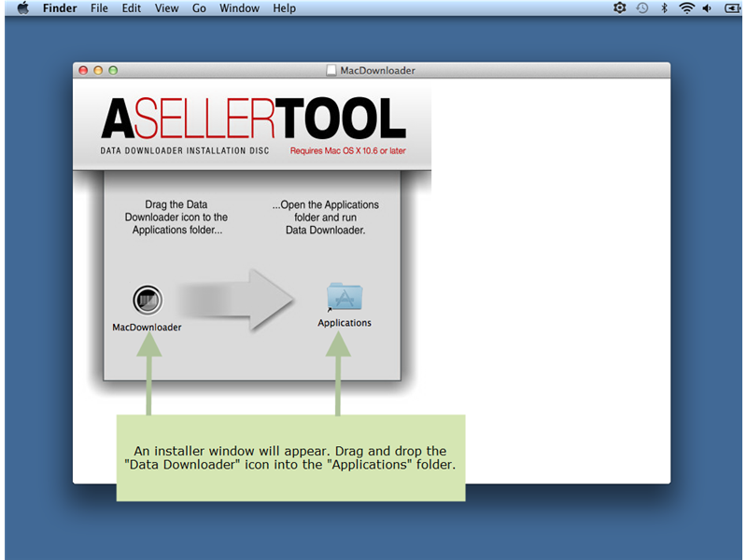Click "Requires Mac OS X 10.6 or later" text

click(x=347, y=150)
